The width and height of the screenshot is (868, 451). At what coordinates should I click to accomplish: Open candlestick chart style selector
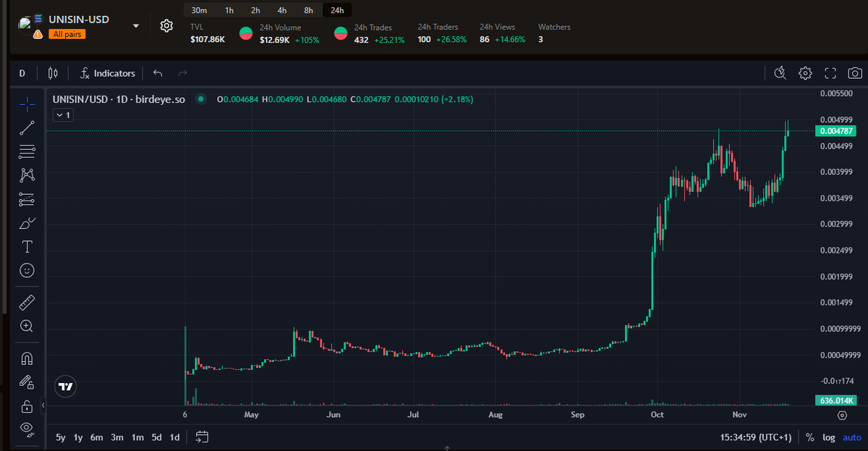coord(52,73)
